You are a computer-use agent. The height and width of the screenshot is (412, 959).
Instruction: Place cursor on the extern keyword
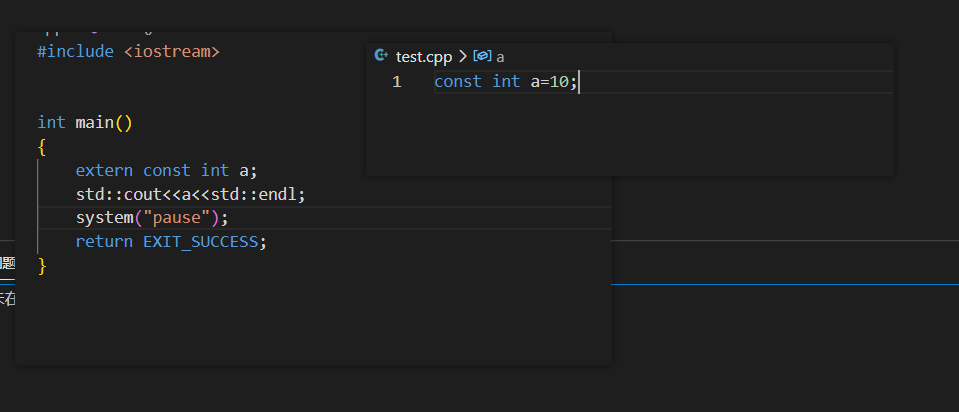pos(104,170)
